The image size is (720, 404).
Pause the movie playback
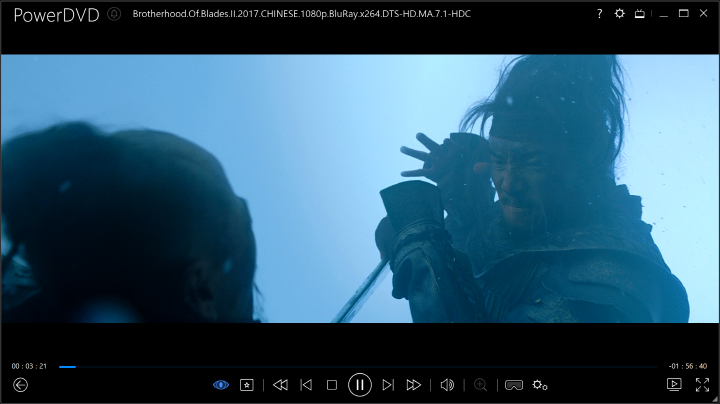[x=360, y=385]
